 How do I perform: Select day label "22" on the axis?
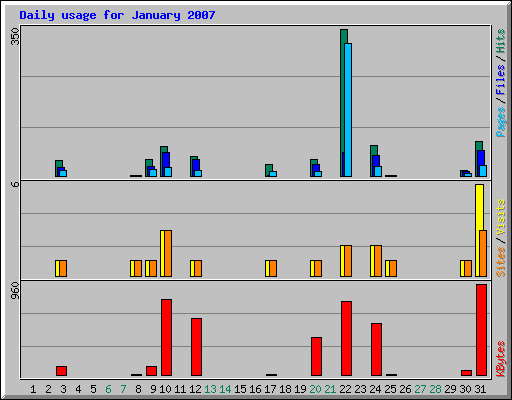345,389
